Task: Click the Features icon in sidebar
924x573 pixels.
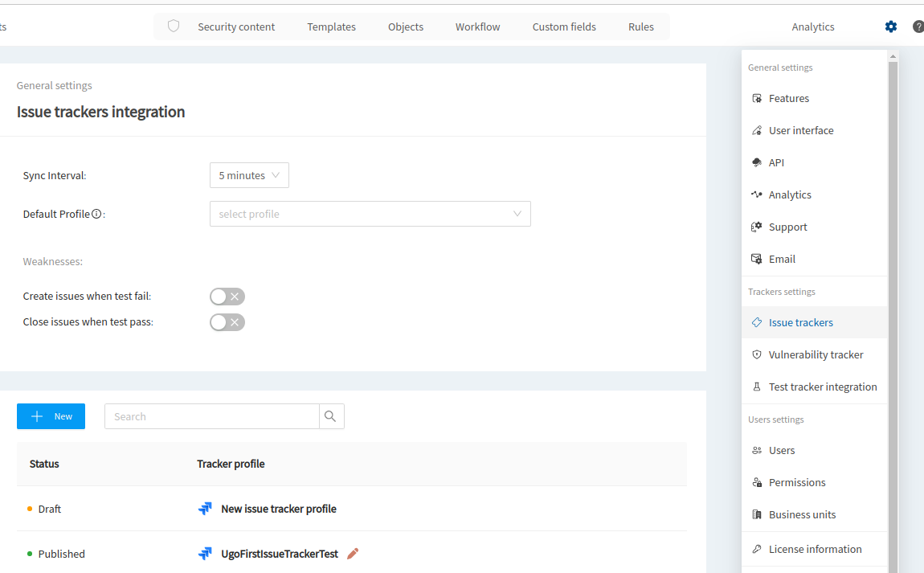Action: pos(757,99)
